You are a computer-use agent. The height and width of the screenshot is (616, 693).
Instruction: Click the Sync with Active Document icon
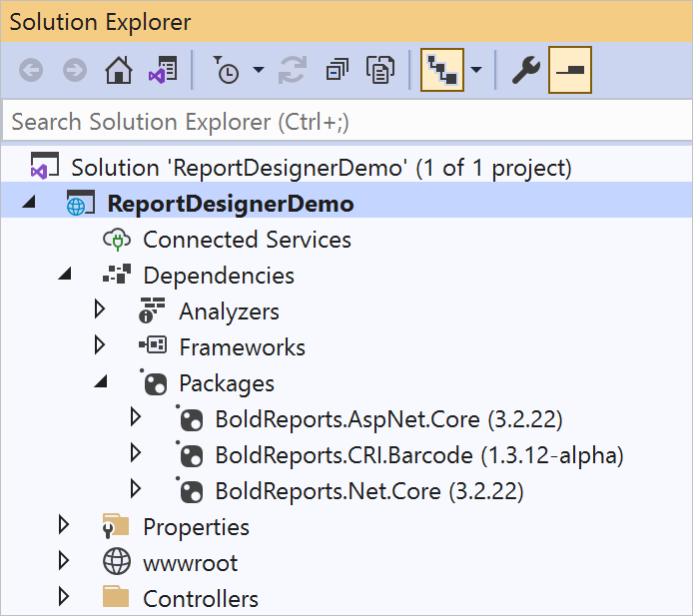[293, 70]
